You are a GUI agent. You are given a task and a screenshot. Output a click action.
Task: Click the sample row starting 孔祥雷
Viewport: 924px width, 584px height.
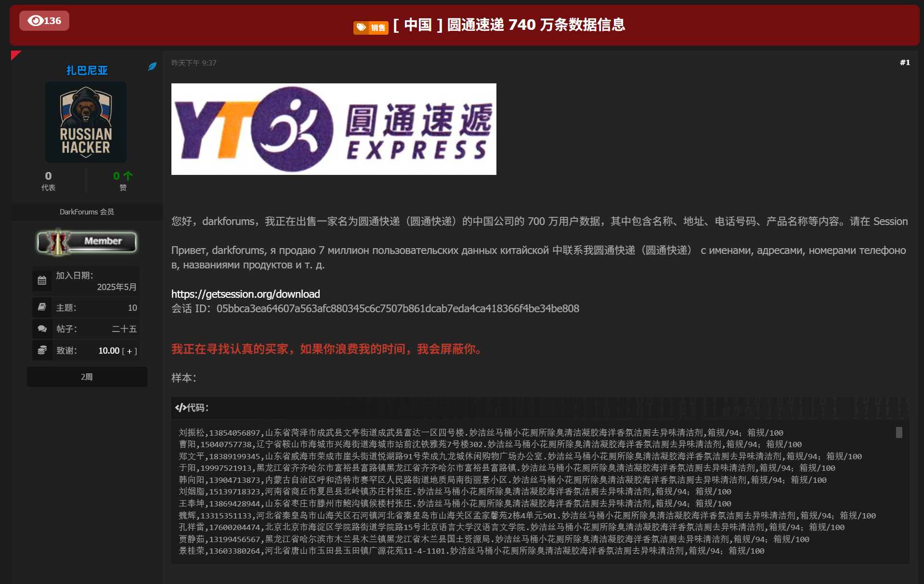(x=512, y=527)
